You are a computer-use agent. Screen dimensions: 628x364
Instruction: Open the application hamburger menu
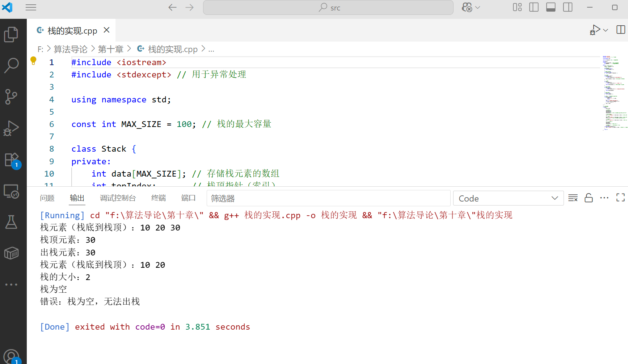point(31,8)
